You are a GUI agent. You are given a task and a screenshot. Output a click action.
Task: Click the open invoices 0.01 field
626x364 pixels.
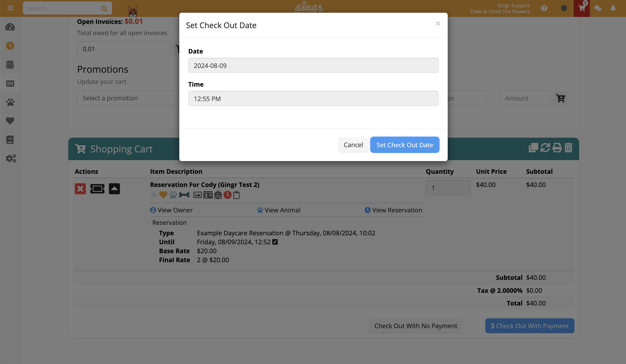click(124, 49)
